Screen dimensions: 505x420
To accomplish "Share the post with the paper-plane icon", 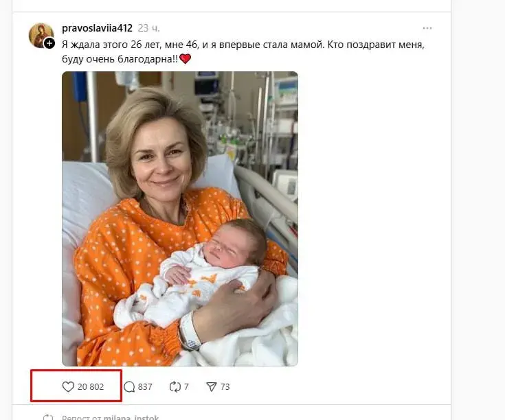I will 212,387.
